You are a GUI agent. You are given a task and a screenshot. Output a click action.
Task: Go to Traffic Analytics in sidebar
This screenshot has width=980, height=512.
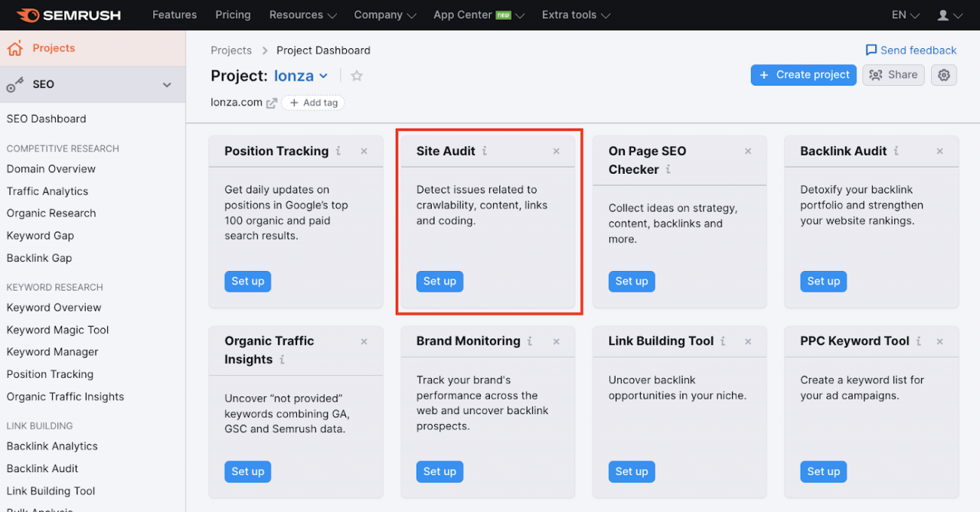47,191
